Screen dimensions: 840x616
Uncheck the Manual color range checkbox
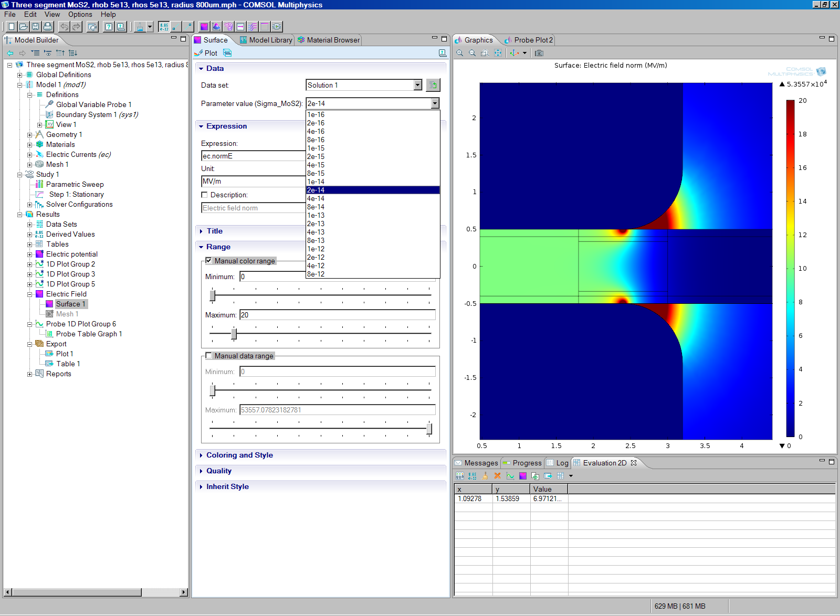(x=209, y=261)
